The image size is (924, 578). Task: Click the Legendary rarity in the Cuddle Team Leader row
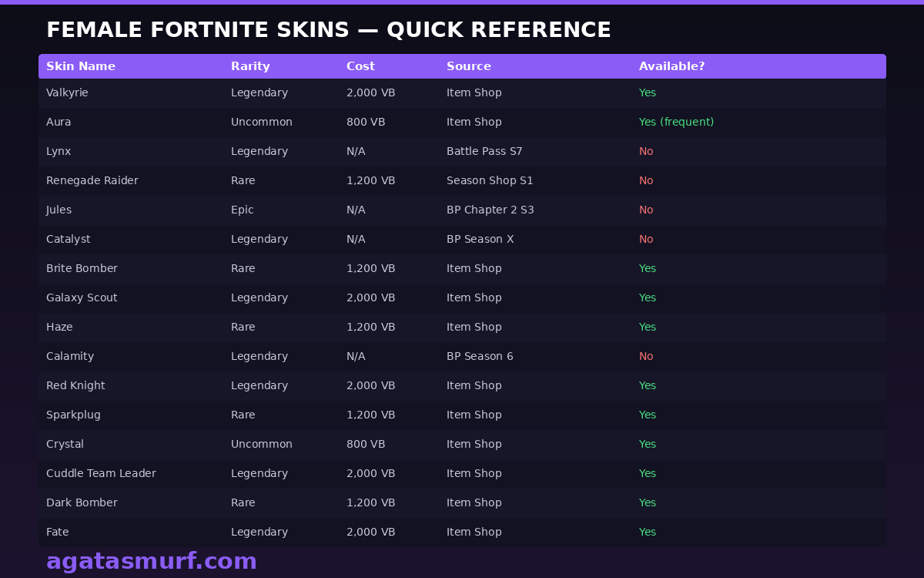pyautogui.click(x=259, y=473)
